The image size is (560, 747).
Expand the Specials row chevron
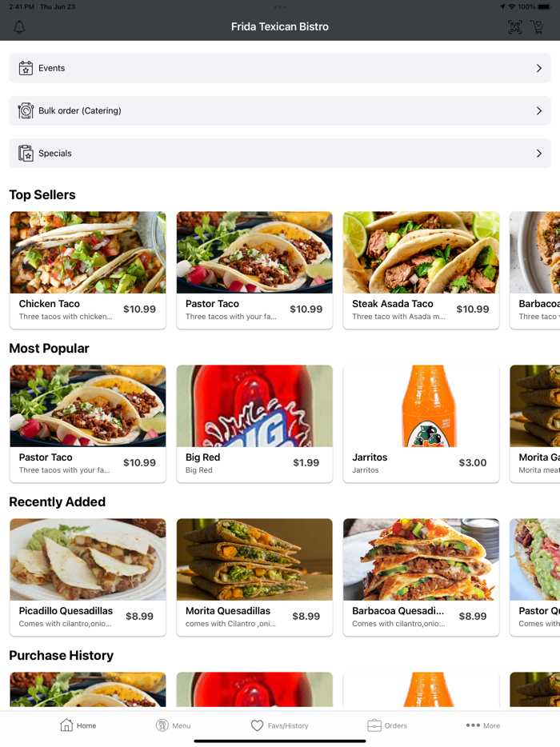point(539,154)
